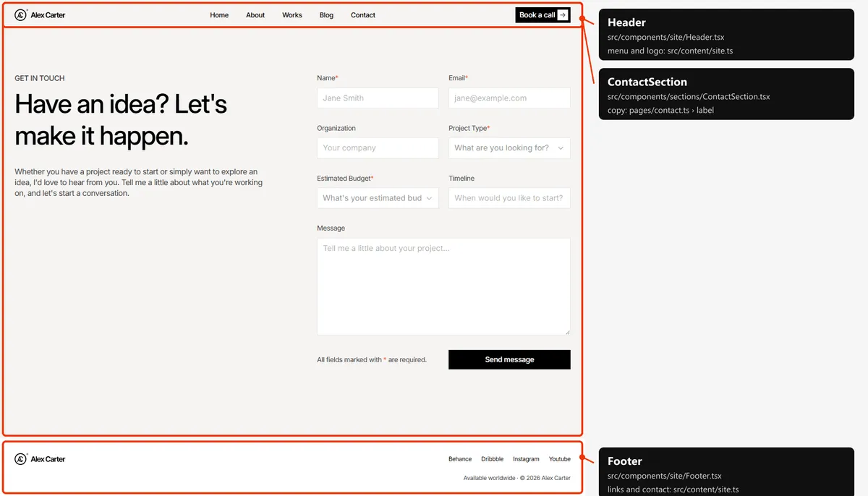Focus the Name input field
Viewport: 868px width, 496px height.
[x=378, y=98]
